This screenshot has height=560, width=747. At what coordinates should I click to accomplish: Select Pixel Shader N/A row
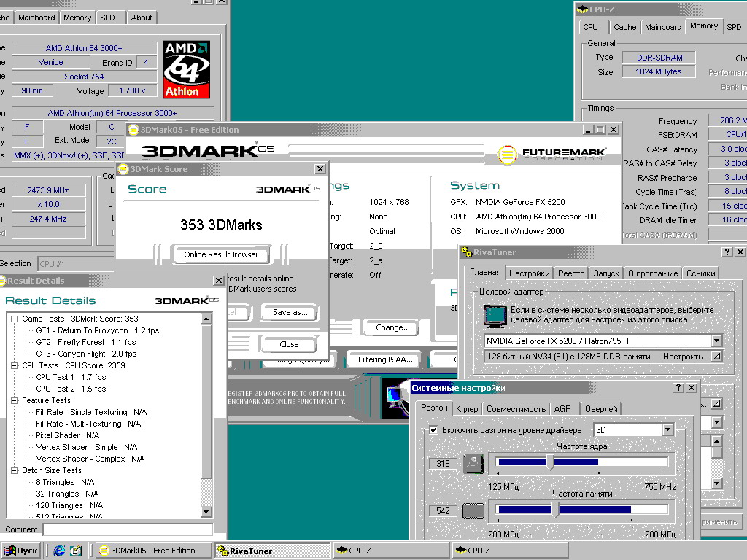(x=68, y=435)
